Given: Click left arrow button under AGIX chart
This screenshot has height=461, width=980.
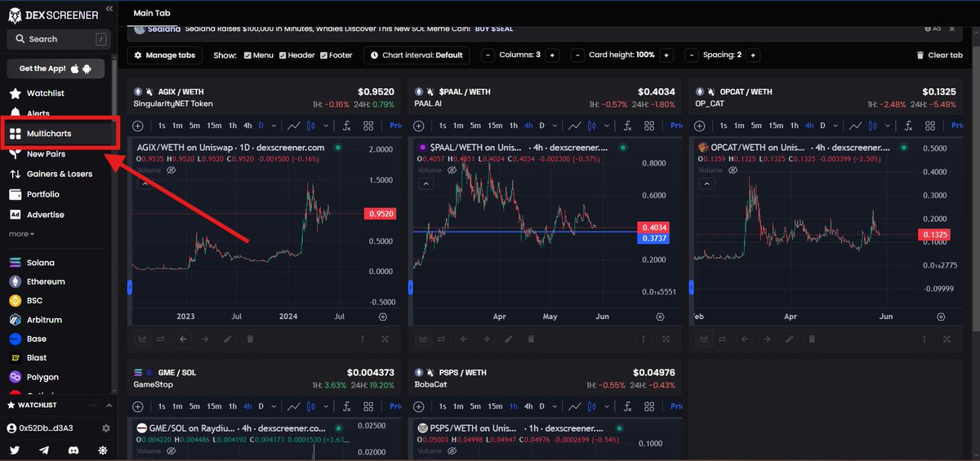Looking at the screenshot, I should point(183,339).
